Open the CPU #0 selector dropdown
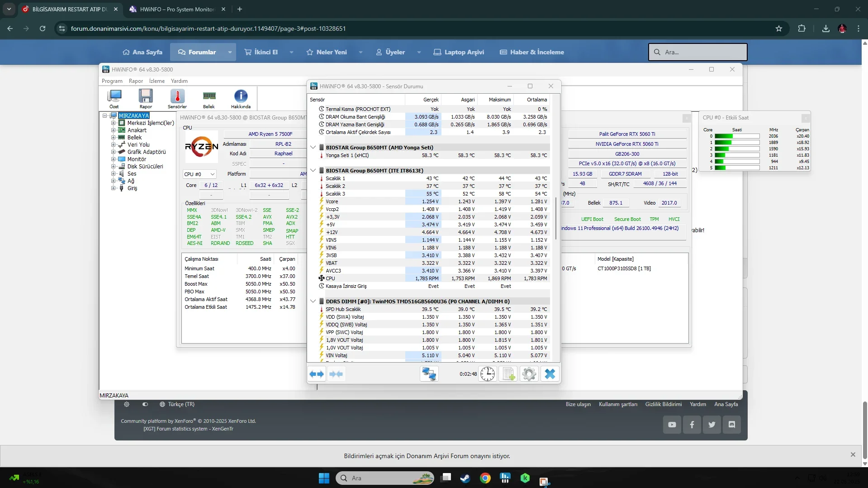This screenshot has width=868, height=488. point(199,174)
